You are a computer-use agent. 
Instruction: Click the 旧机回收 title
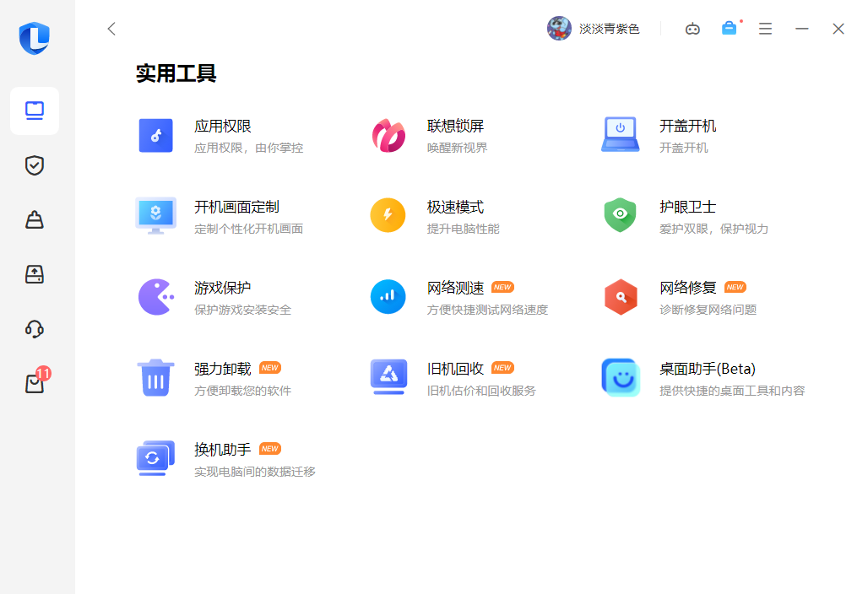[x=456, y=369]
